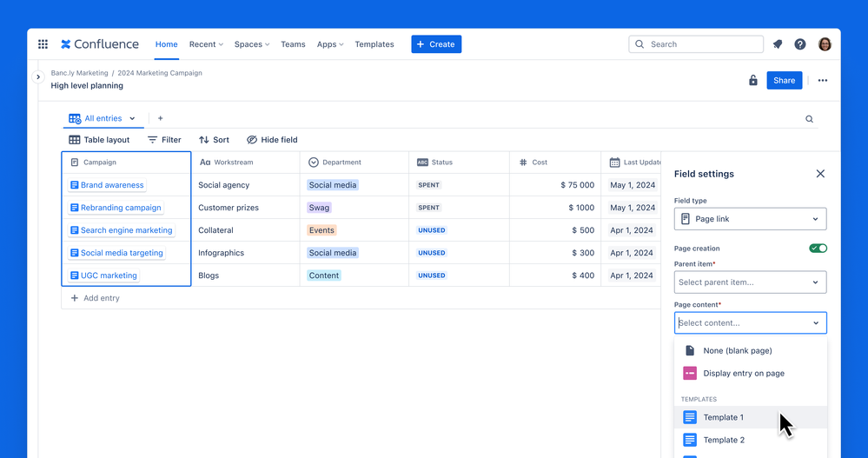Click the Department column header

coord(354,163)
